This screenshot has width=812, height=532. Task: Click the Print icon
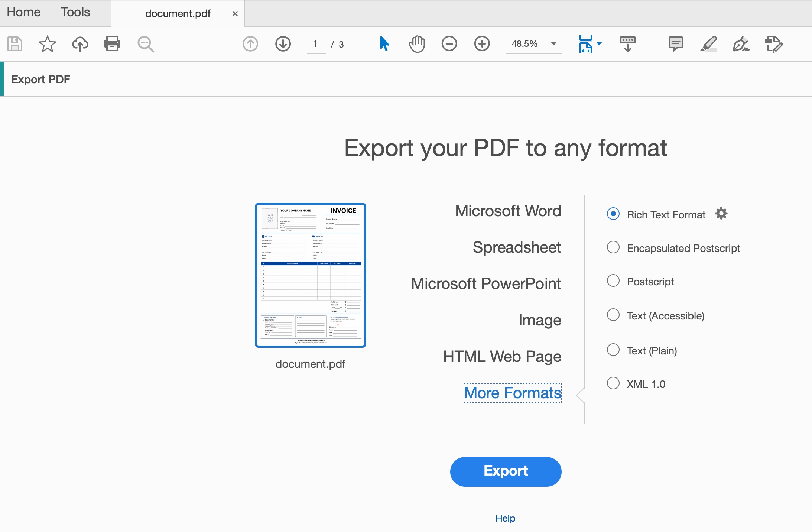[x=112, y=44]
